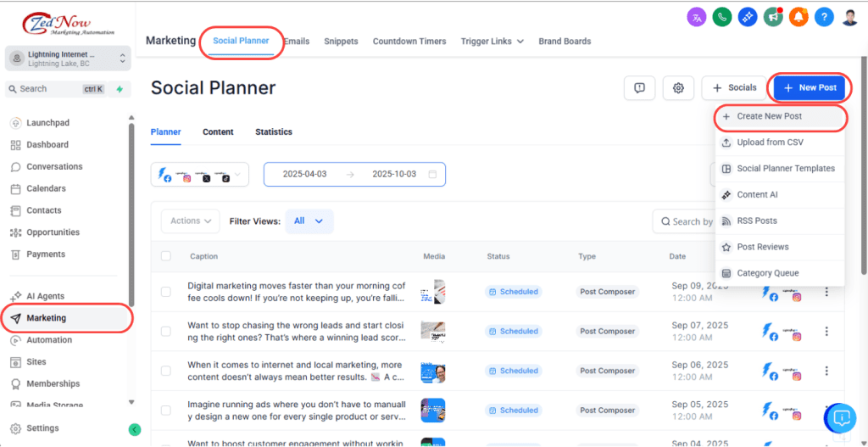Switch to the Countdown Timers tab
The height and width of the screenshot is (447, 868).
[x=409, y=41]
